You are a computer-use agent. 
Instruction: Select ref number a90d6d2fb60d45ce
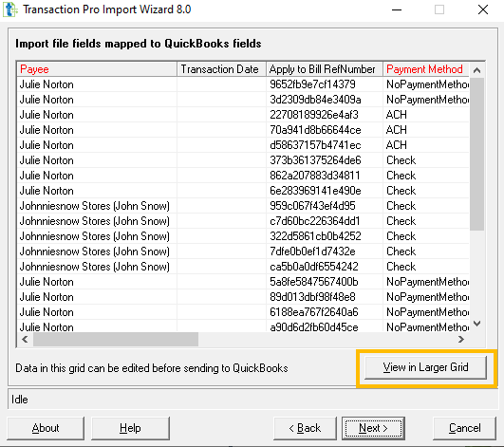[325, 326]
